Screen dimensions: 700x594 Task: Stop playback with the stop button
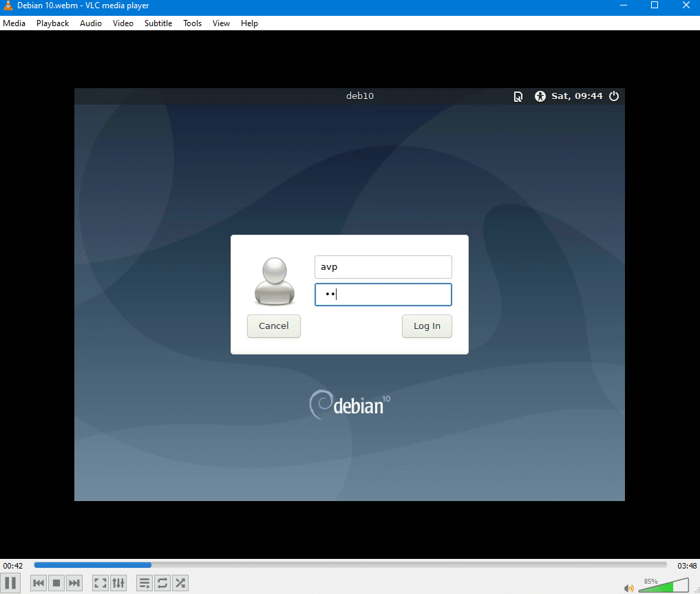tap(56, 583)
